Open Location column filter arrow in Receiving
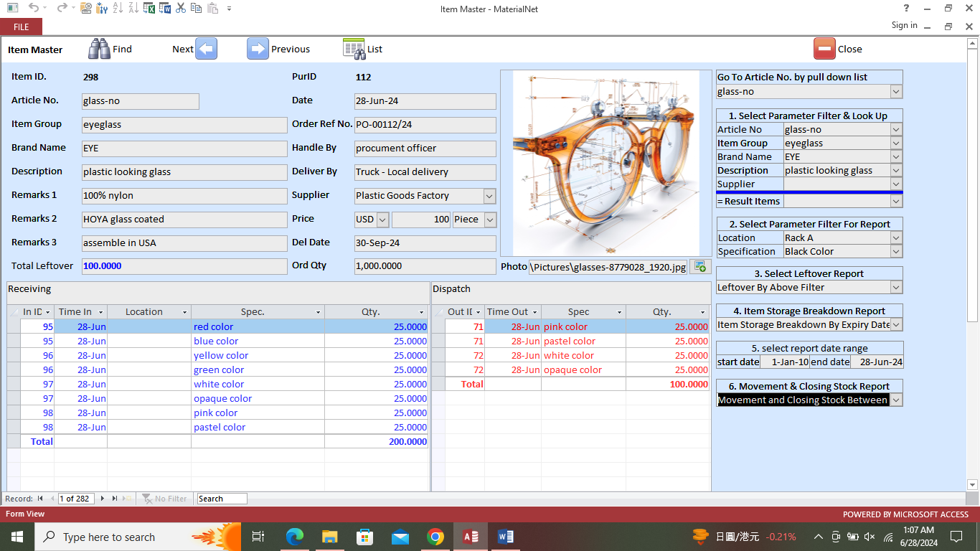 click(x=185, y=312)
